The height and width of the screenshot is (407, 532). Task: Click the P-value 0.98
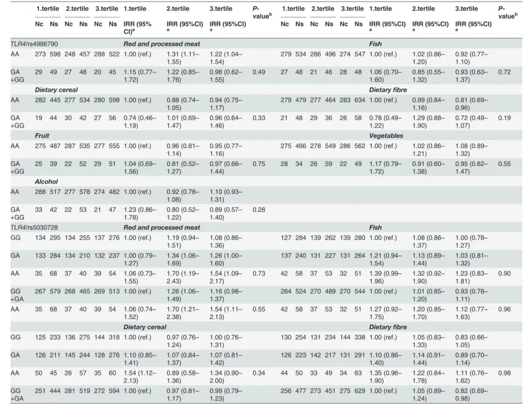click(504, 373)
